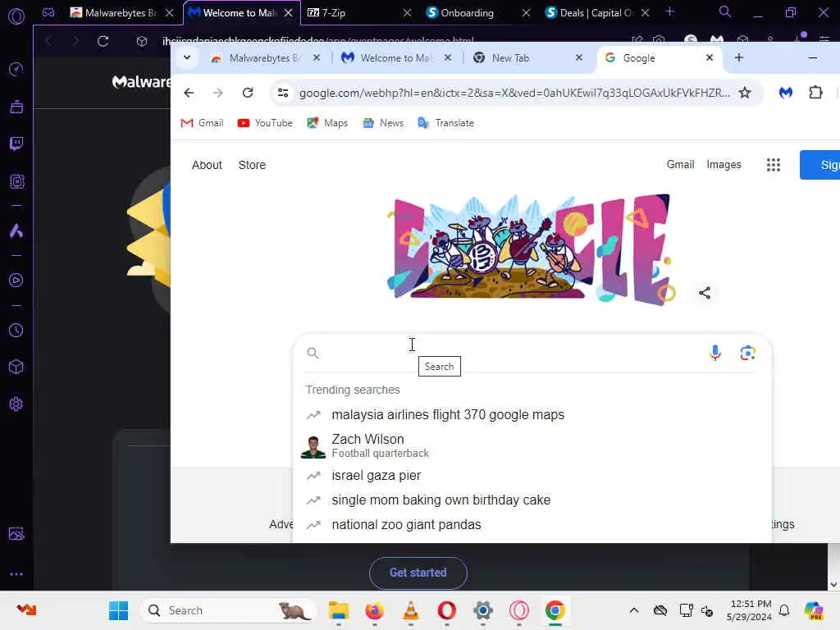
Task: Bookmark this page with the star icon
Action: coord(745,93)
